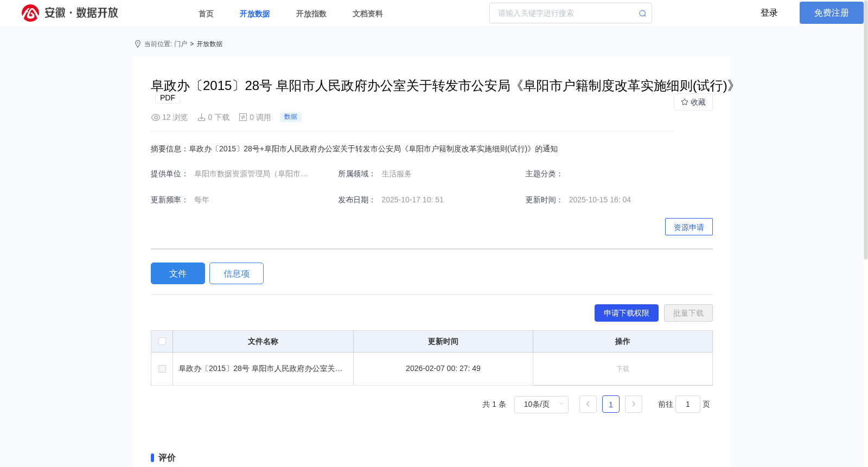Click page number 1 button
The image size is (868, 467).
pos(611,404)
